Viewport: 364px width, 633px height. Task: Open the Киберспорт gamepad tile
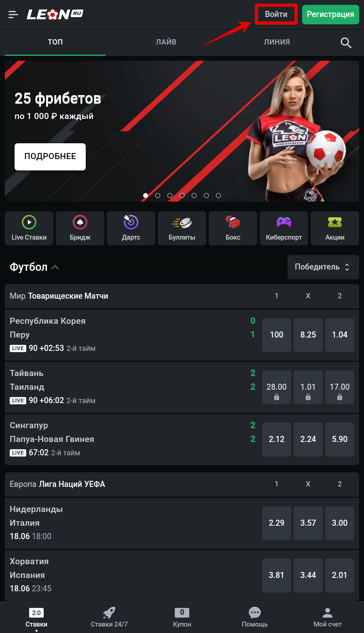(x=284, y=228)
